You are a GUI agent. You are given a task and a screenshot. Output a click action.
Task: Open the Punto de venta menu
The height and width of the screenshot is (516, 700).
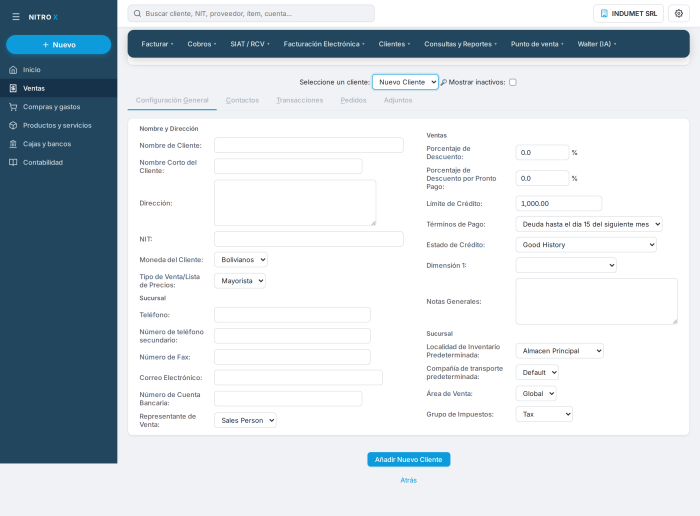pyautogui.click(x=537, y=44)
